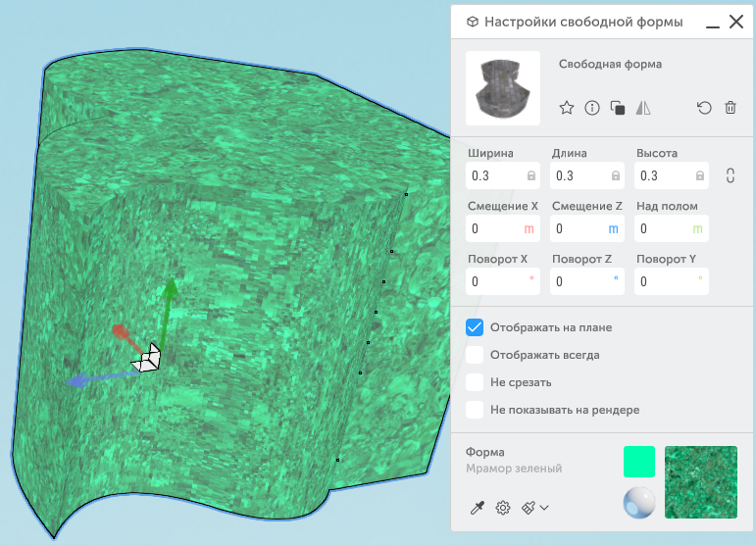Add free form to favorites star icon
The image size is (756, 545).
(567, 108)
